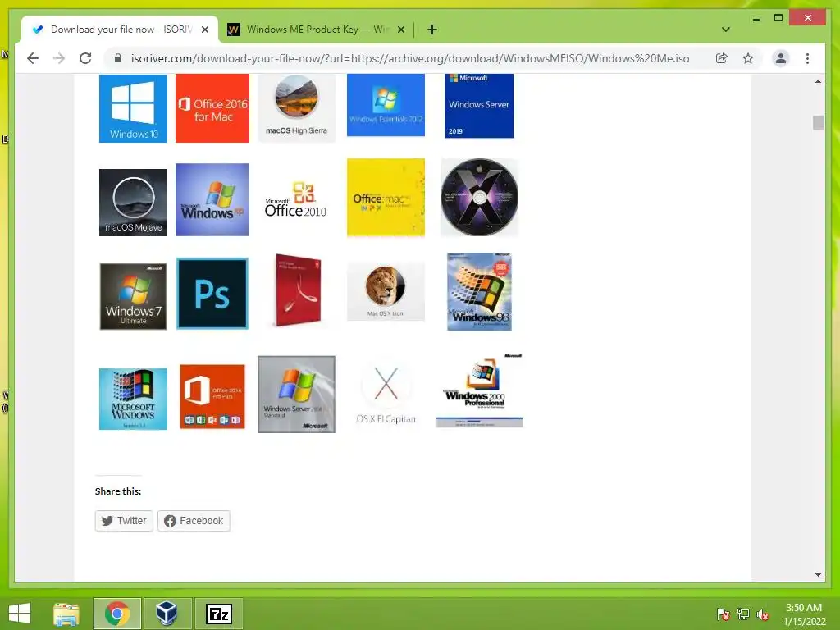Open the taskbar clock and date
This screenshot has width=840, height=630.
[x=804, y=614]
